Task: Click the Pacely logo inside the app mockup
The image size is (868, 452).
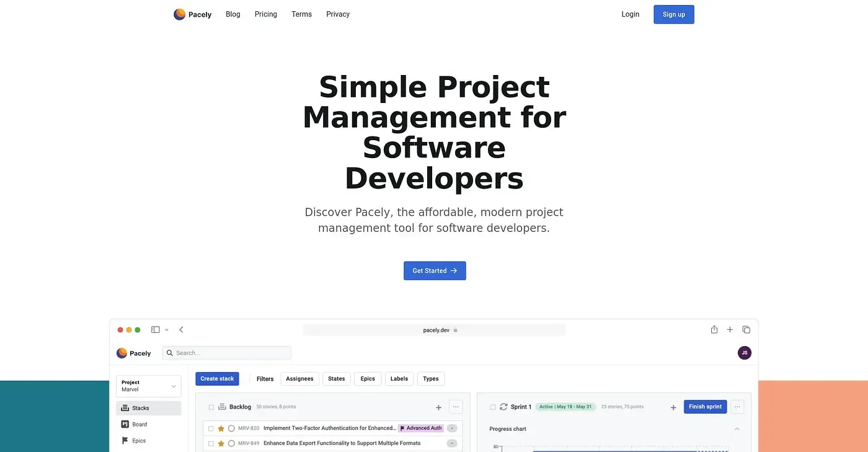Action: [134, 353]
